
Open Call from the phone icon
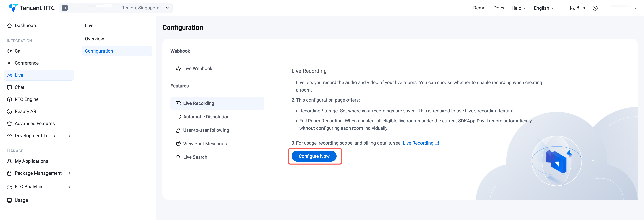click(x=10, y=51)
